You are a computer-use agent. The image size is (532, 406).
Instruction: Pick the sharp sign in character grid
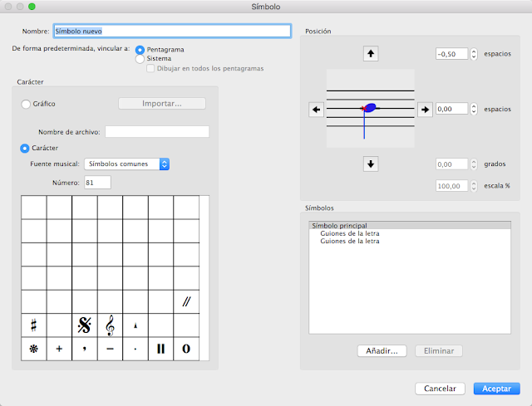33,325
